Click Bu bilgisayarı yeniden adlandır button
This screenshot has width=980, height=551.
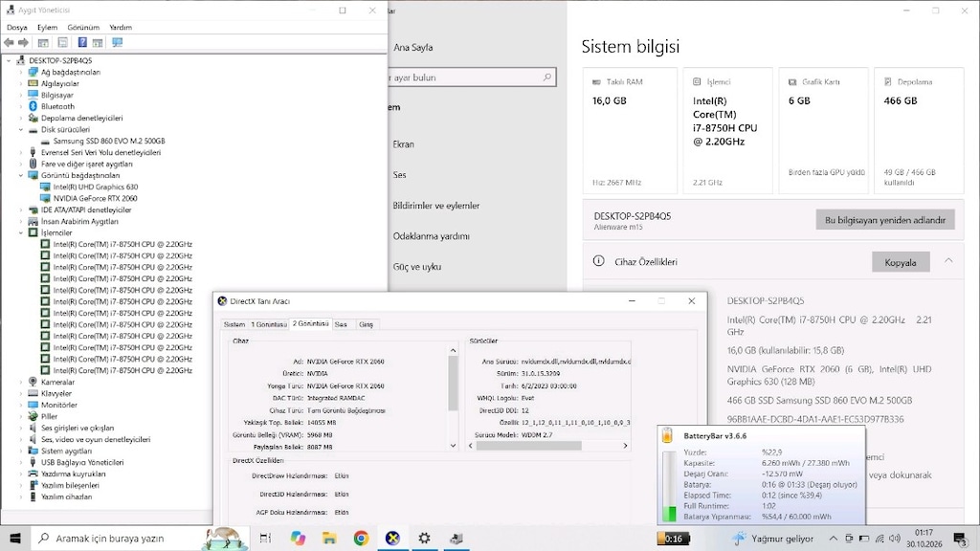click(x=885, y=220)
